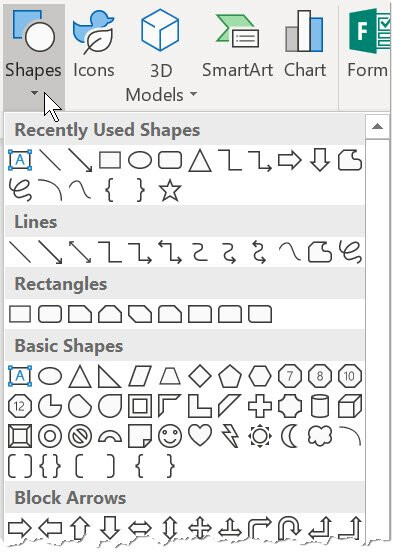Pick the Octagon shape labeled 8
The width and height of the screenshot is (394, 554).
tap(320, 376)
